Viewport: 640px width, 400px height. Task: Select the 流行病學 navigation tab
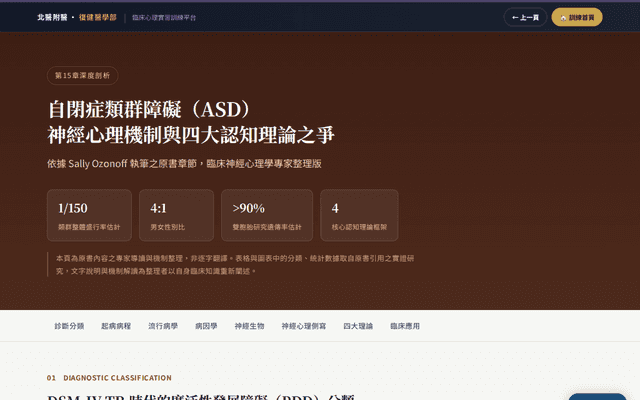tap(163, 326)
